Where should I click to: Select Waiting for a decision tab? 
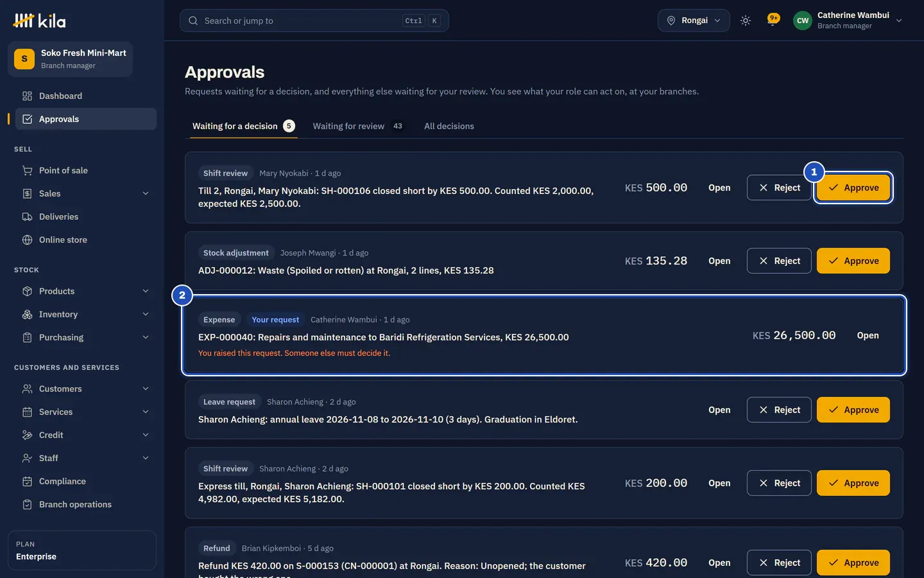(244, 126)
